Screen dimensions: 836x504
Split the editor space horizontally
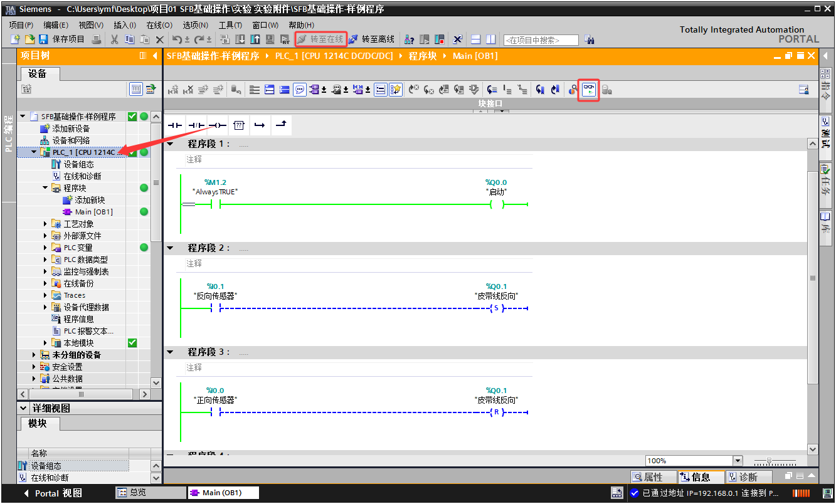476,39
